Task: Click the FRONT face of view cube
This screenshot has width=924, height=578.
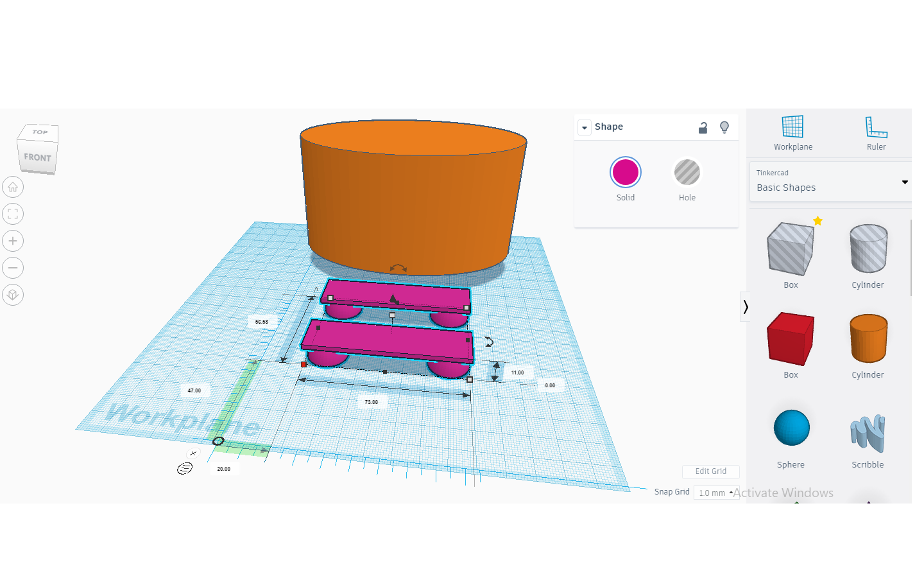Action: [37, 157]
